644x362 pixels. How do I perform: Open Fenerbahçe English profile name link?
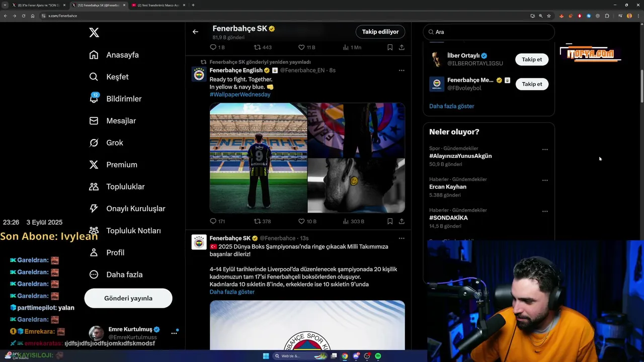click(x=236, y=70)
